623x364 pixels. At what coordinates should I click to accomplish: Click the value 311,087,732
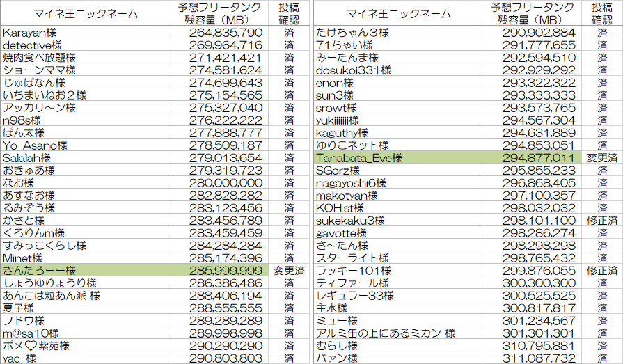click(x=539, y=358)
